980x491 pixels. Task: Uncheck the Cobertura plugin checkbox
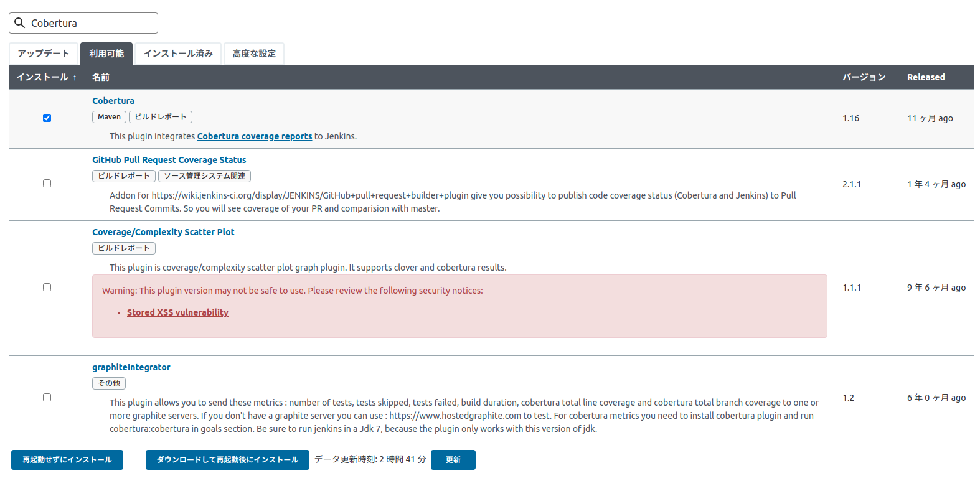[47, 118]
